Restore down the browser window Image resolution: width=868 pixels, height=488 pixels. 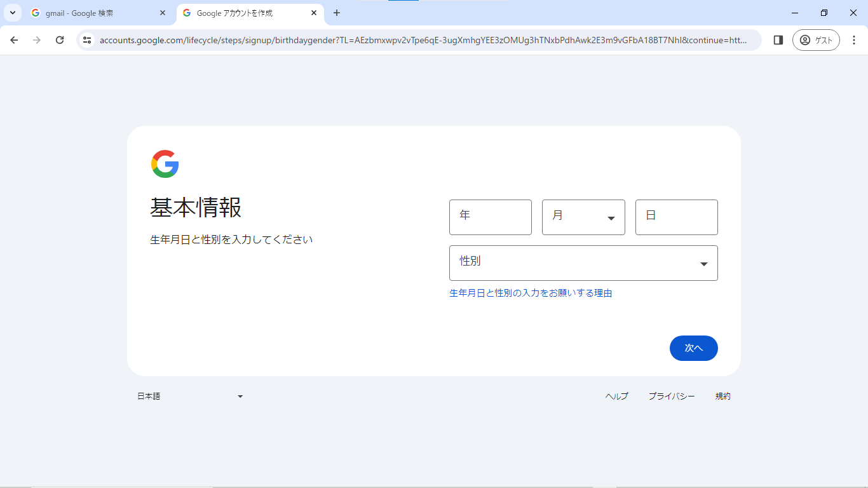pos(824,13)
